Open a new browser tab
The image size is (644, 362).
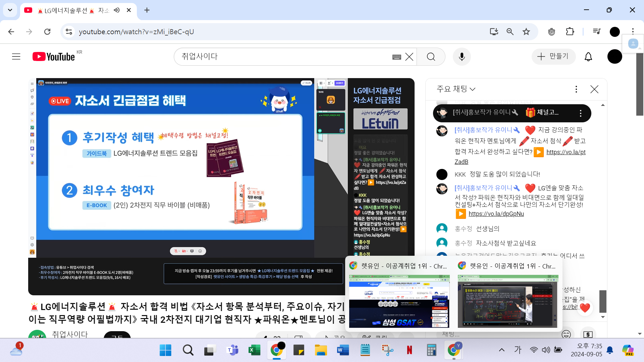point(147,10)
